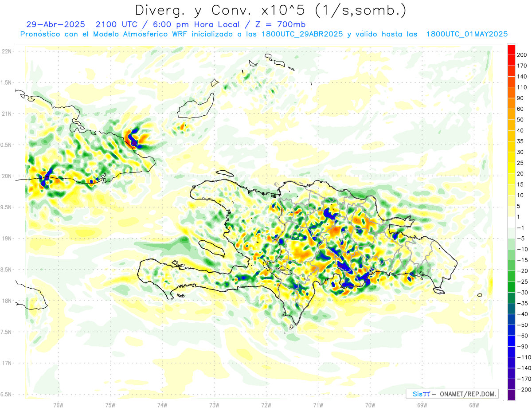
Task: Click the positive colorbar value '10'
Action: tap(521, 196)
